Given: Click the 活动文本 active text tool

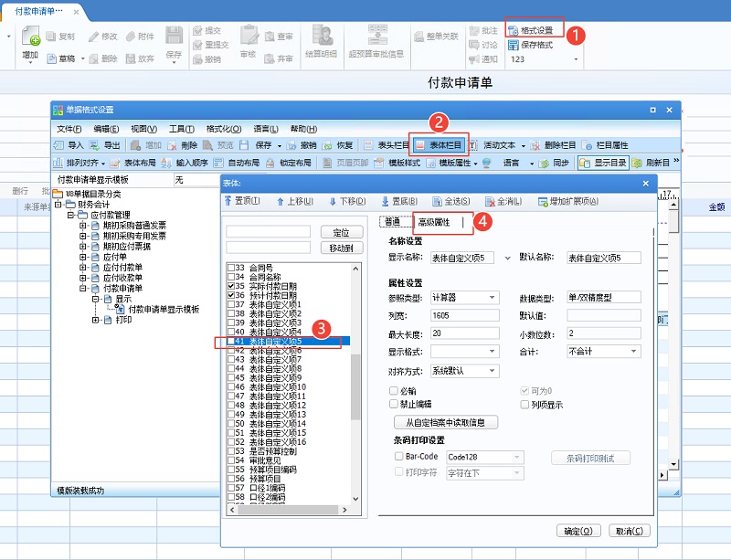Looking at the screenshot, I should 493,145.
